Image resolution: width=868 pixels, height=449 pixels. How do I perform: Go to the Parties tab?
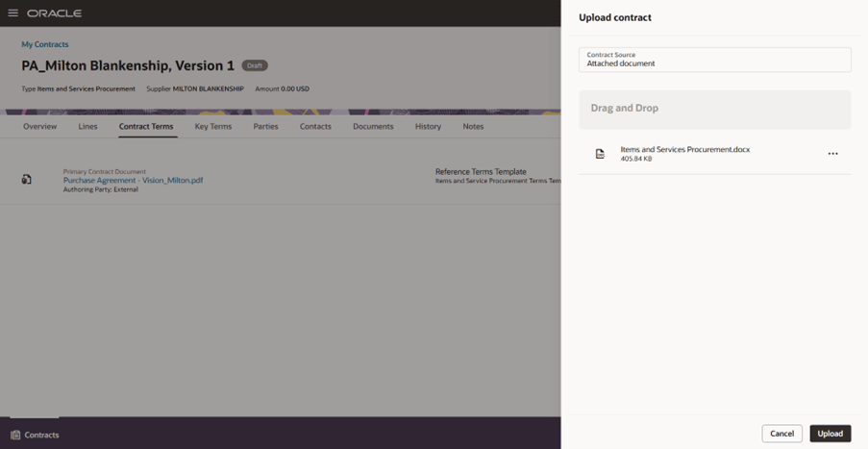tap(265, 126)
